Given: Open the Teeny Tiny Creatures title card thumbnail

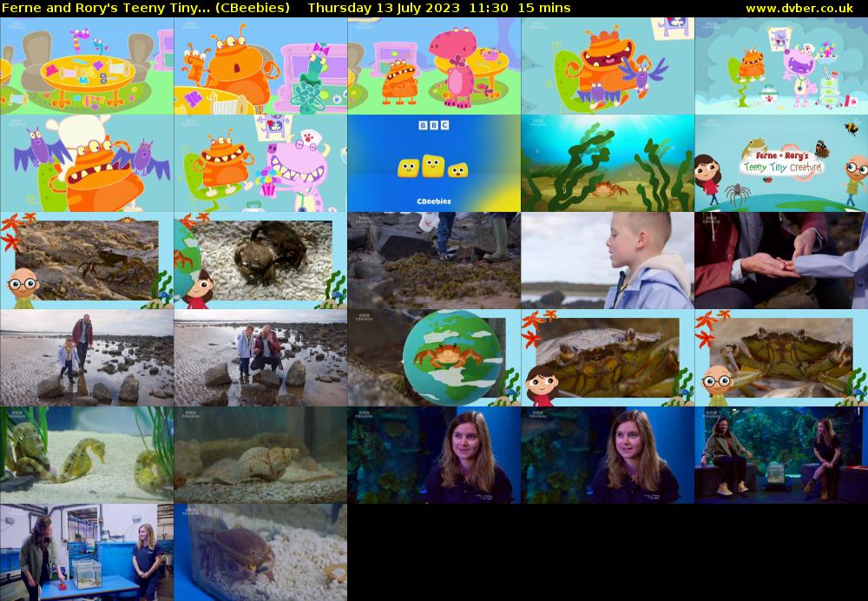Looking at the screenshot, I should click(781, 163).
